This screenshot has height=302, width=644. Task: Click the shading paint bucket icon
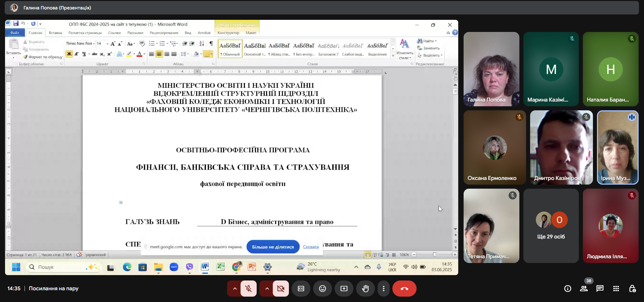196,54
